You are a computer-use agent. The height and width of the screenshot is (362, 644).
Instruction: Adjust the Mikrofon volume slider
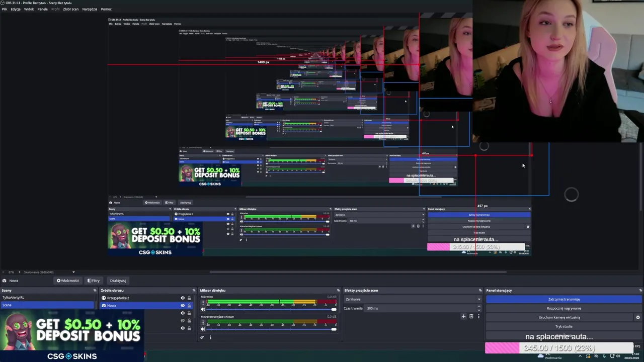click(x=272, y=309)
